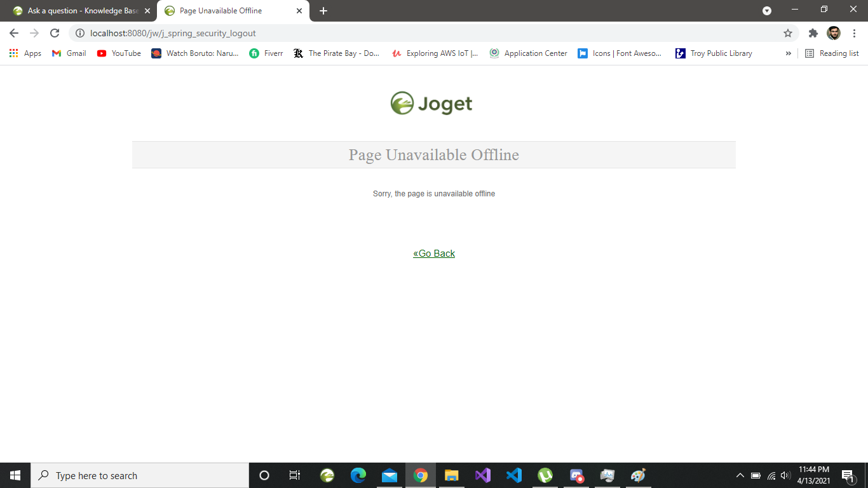Open Cortana circle icon
The height and width of the screenshot is (488, 868).
(x=264, y=475)
